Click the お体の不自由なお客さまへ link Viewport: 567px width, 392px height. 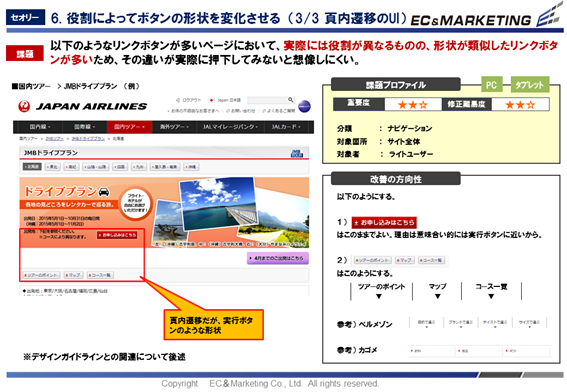pos(195,111)
